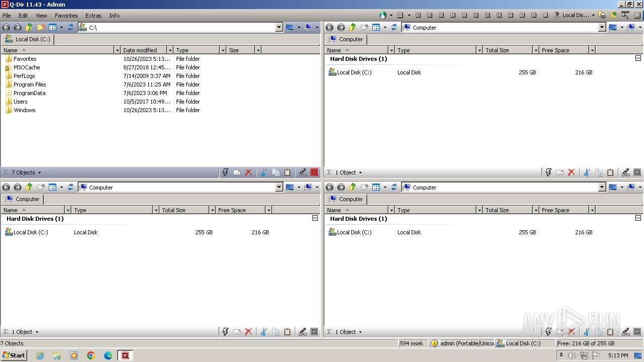Screen dimensions: 644x362
Task: Select the Program Files folder
Action: pyautogui.click(x=30, y=84)
